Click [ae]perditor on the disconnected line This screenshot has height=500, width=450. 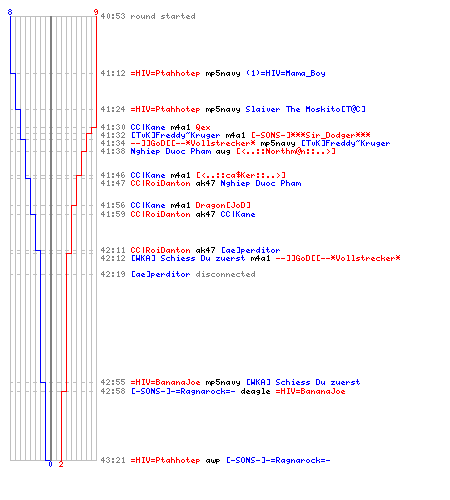(160, 274)
